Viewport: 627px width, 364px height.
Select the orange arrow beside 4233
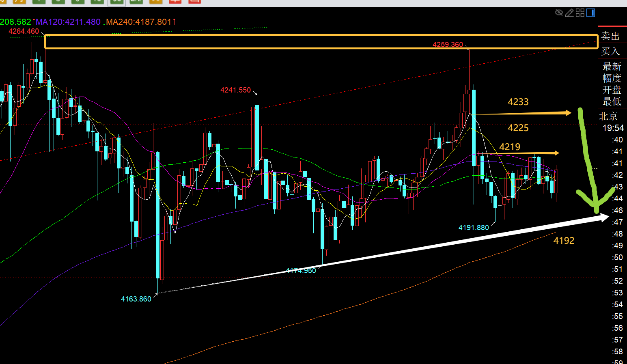524,114
